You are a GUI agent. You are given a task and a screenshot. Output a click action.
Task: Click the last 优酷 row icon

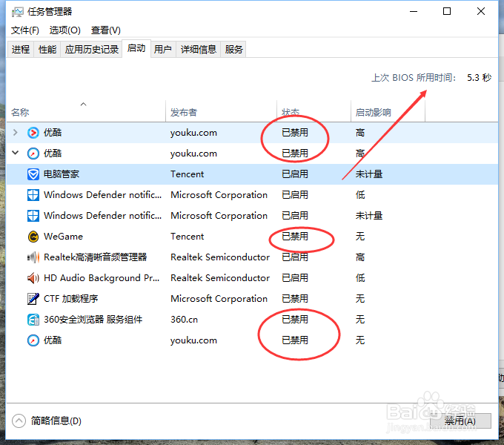33,340
